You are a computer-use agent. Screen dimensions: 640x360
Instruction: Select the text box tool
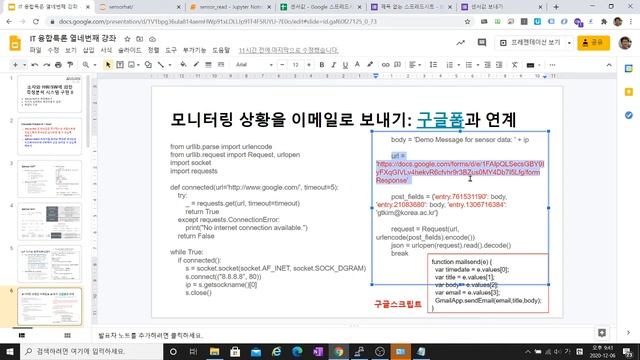tap(120, 65)
